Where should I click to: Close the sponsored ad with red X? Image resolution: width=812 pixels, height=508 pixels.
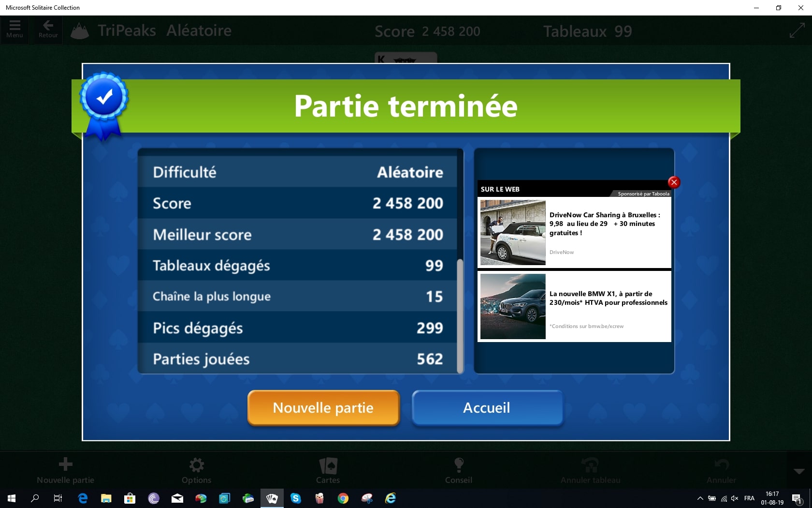point(673,182)
